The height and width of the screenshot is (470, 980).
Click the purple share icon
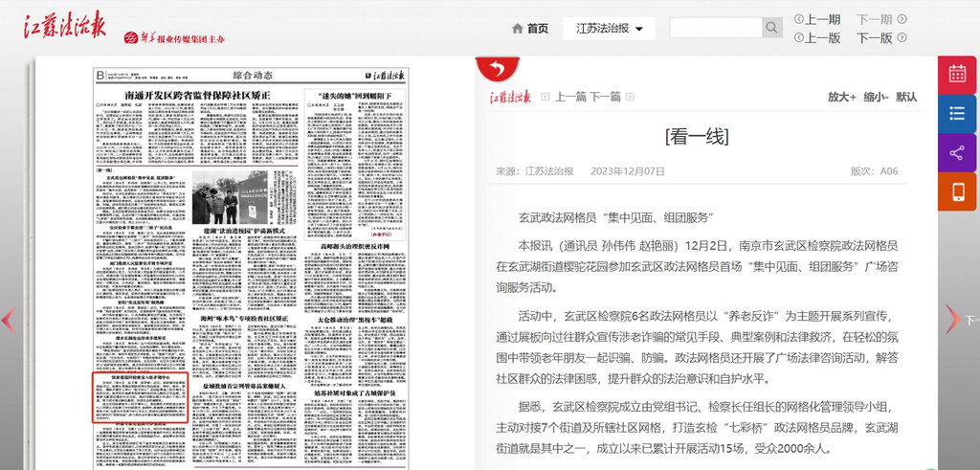pos(957,153)
